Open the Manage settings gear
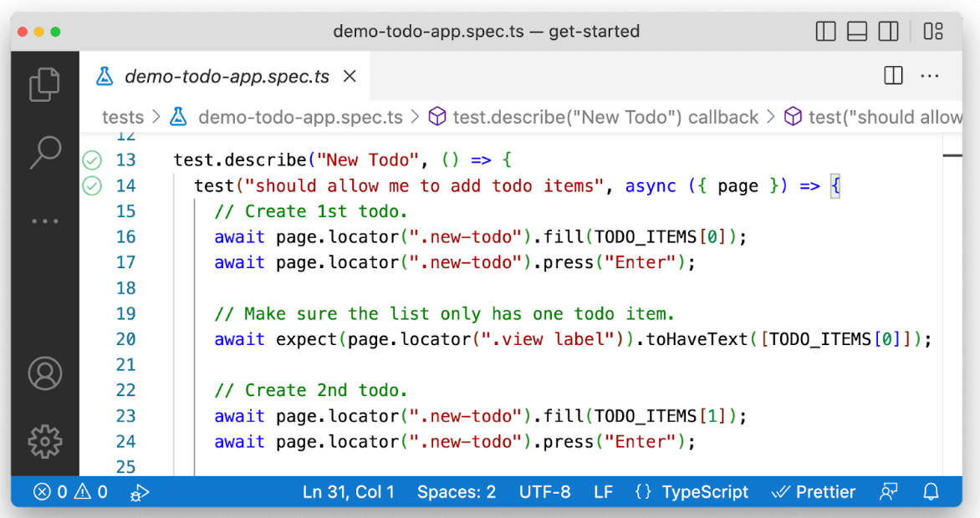Image resolution: width=980 pixels, height=518 pixels. point(44,442)
